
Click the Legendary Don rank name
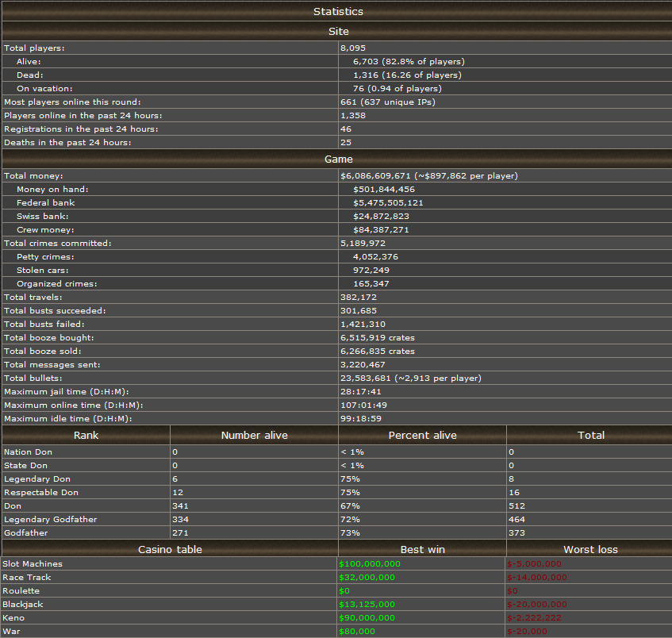pyautogui.click(x=37, y=479)
